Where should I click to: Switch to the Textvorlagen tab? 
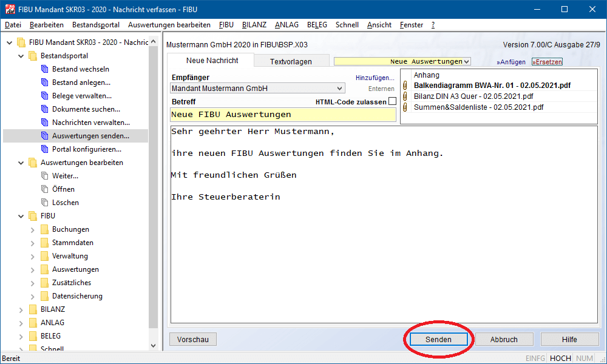291,61
